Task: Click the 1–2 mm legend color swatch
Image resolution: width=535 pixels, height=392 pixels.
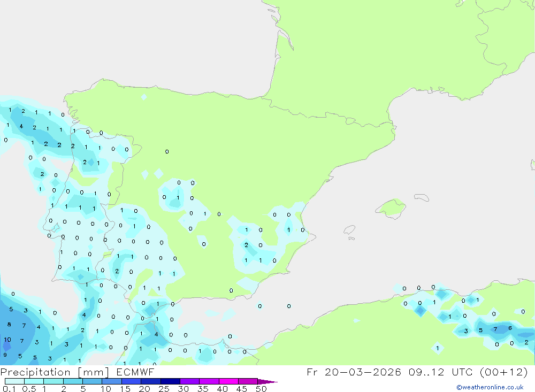Action: tap(53, 381)
